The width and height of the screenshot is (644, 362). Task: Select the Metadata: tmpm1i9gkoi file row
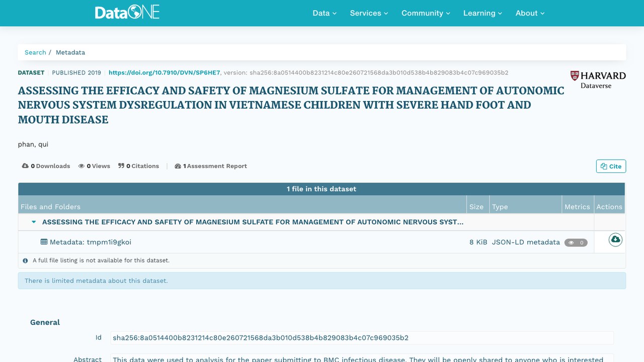[x=321, y=242]
